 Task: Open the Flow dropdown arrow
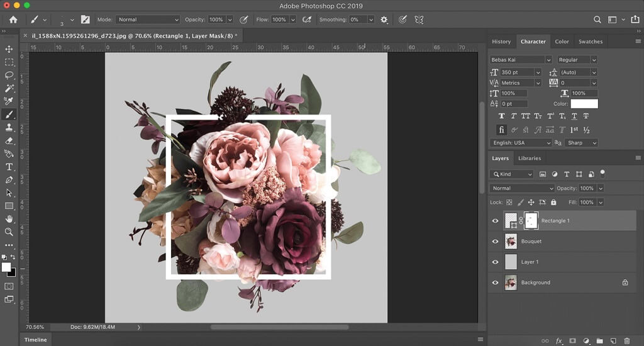coord(293,20)
